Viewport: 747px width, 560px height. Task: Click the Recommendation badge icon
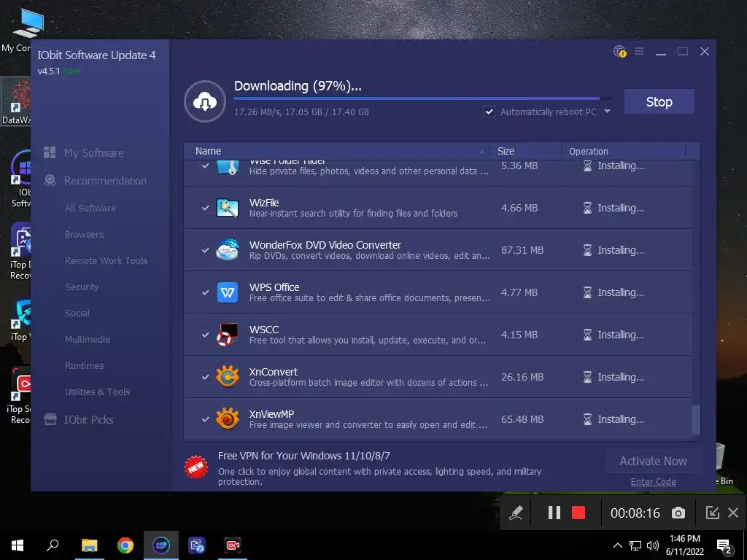tap(50, 181)
